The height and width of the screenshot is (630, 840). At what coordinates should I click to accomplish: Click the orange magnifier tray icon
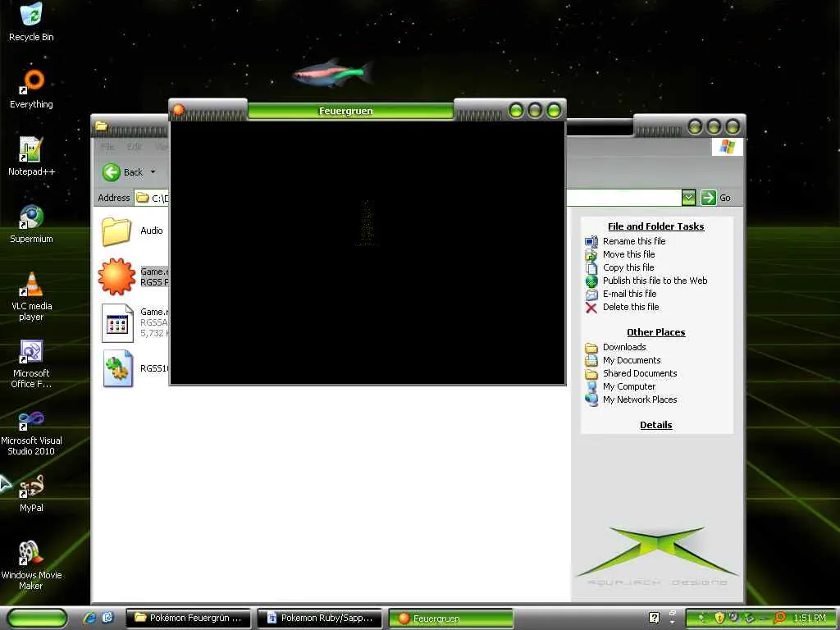coord(780,618)
